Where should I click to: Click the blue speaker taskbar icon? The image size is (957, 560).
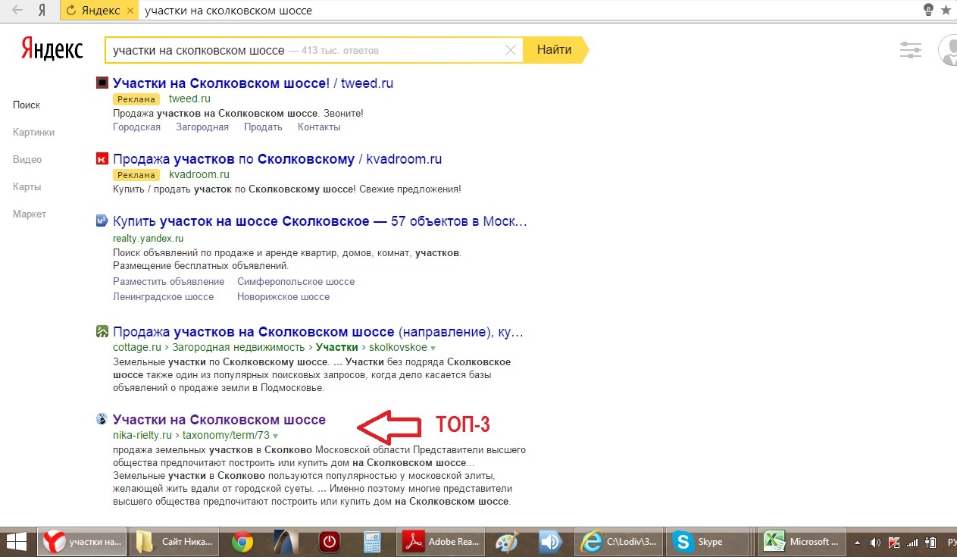[549, 543]
